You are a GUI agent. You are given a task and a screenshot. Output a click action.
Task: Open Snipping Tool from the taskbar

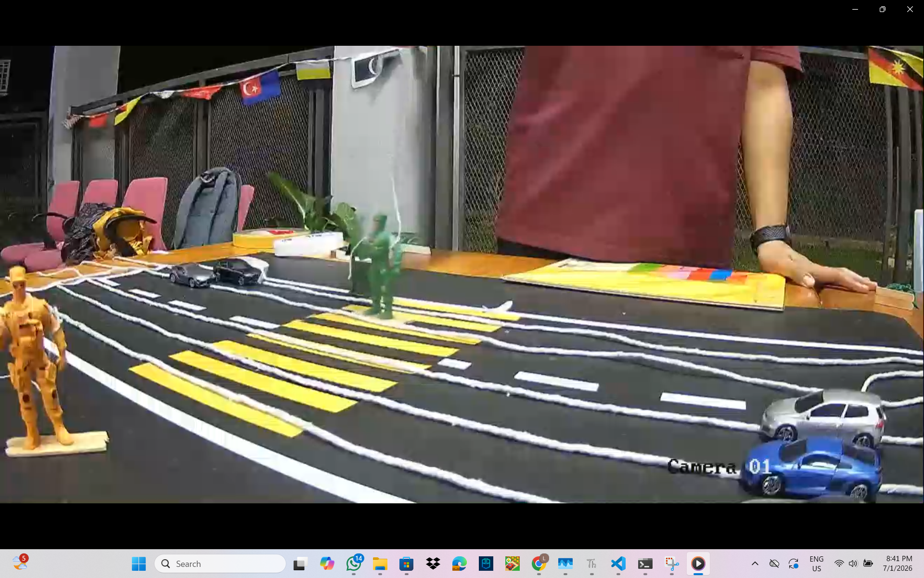[x=672, y=564]
